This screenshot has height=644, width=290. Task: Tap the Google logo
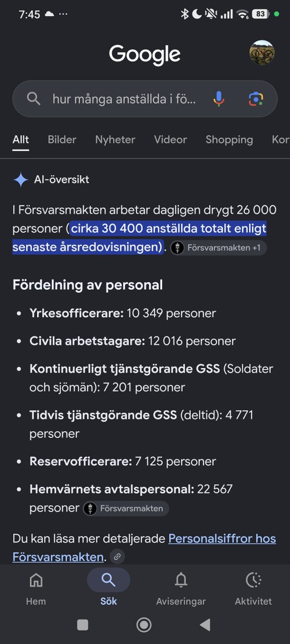[145, 55]
